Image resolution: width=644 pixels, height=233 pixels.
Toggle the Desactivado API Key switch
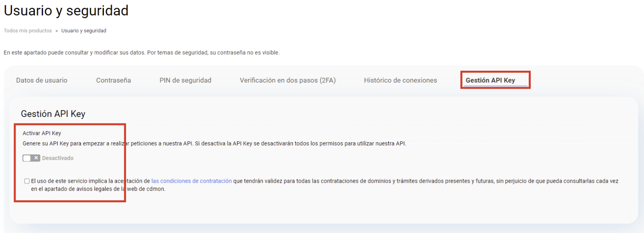click(31, 158)
